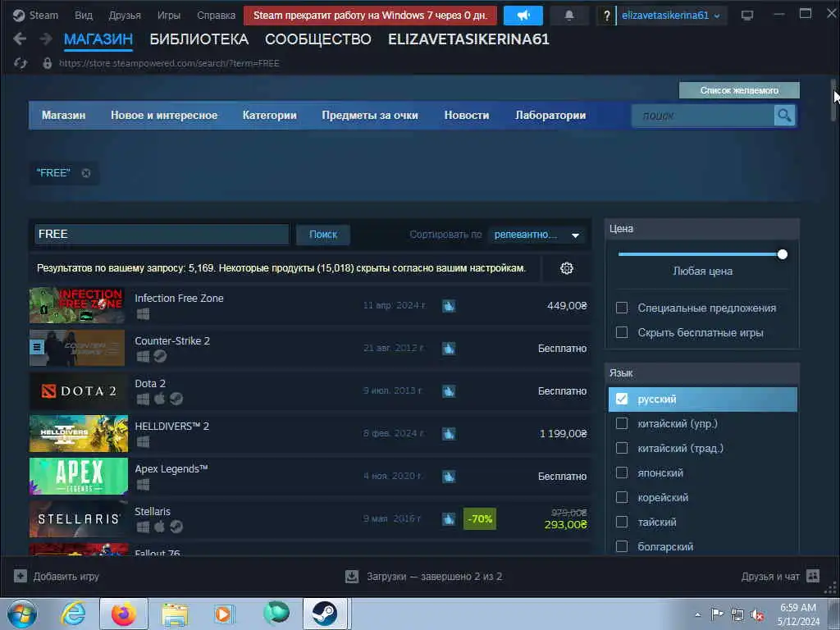
Task: Click the padlock icon beside the URL
Action: 47,63
